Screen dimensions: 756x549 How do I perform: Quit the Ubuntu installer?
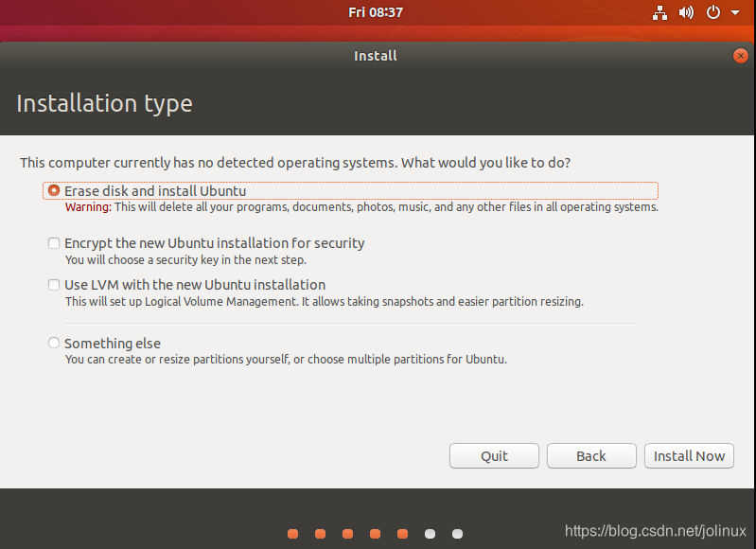point(494,456)
